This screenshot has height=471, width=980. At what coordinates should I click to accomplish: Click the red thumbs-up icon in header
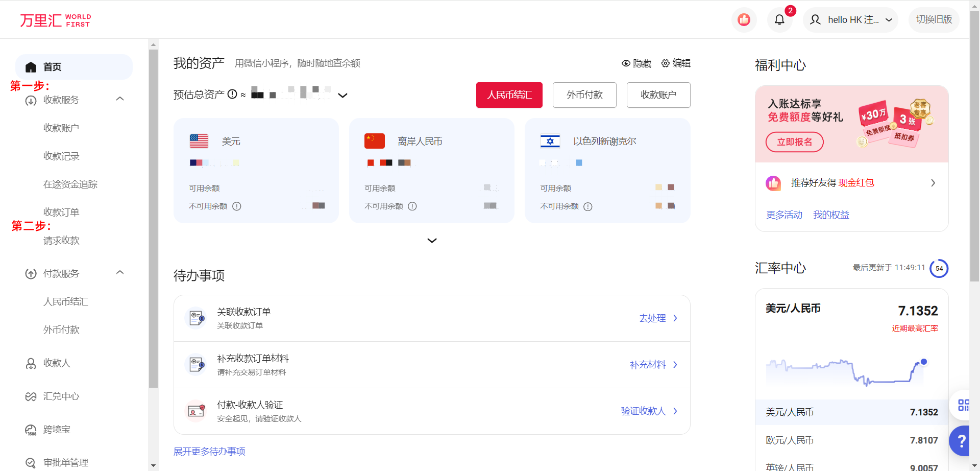click(x=744, y=20)
